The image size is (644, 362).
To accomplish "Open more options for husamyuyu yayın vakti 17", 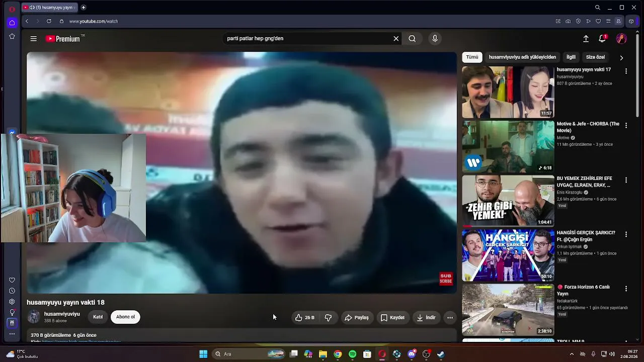I will (626, 71).
